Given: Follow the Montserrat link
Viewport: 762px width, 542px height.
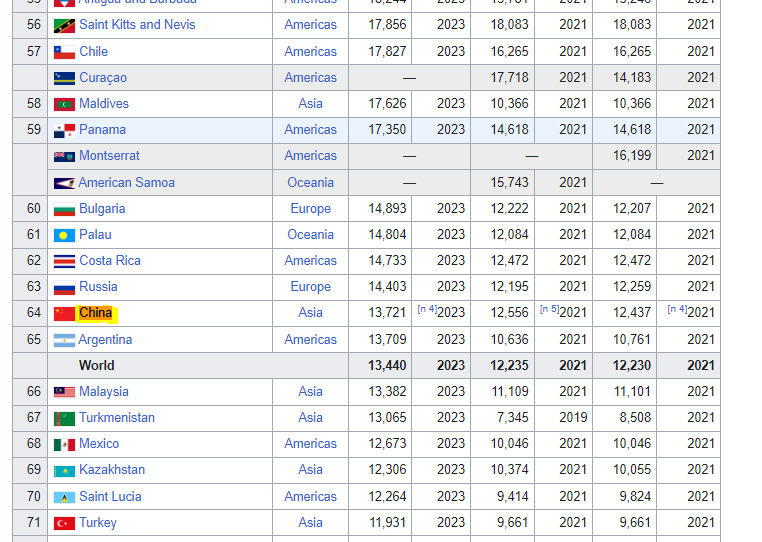Looking at the screenshot, I should point(109,156).
